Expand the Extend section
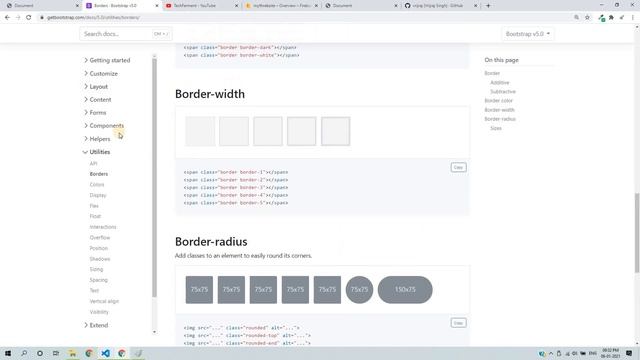Image resolution: width=640 pixels, height=360 pixels. click(96, 325)
